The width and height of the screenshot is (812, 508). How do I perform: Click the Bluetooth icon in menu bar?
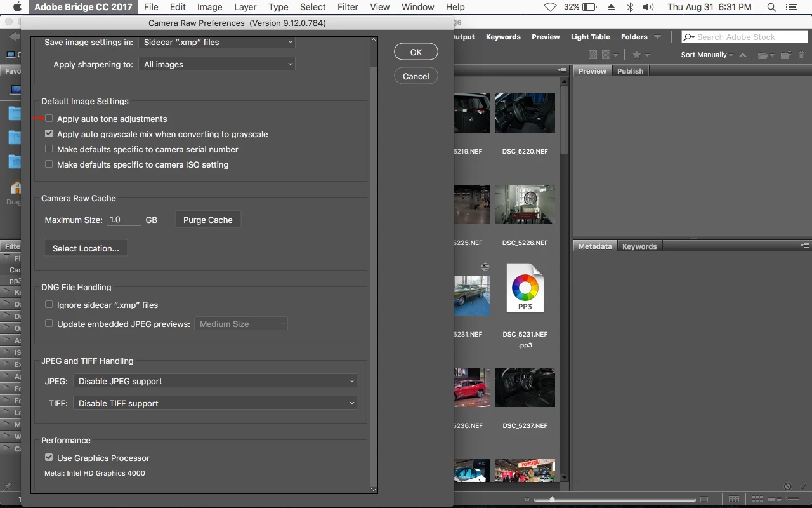(x=630, y=7)
